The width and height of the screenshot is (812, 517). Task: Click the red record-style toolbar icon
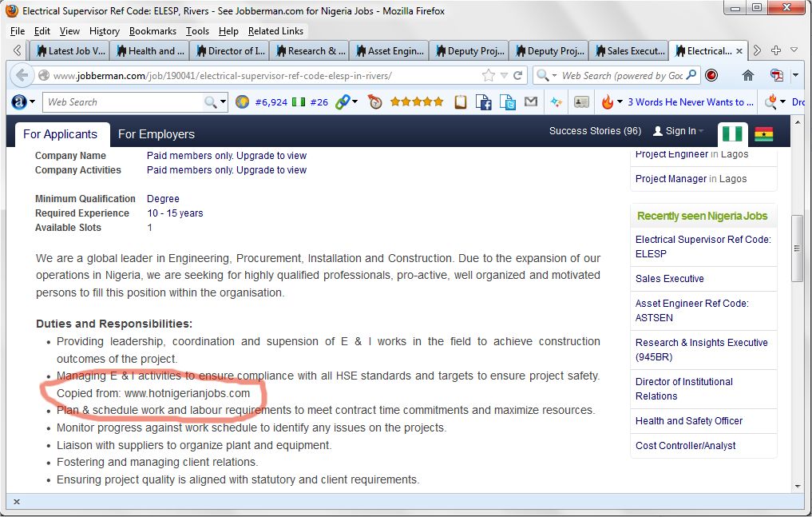click(711, 76)
